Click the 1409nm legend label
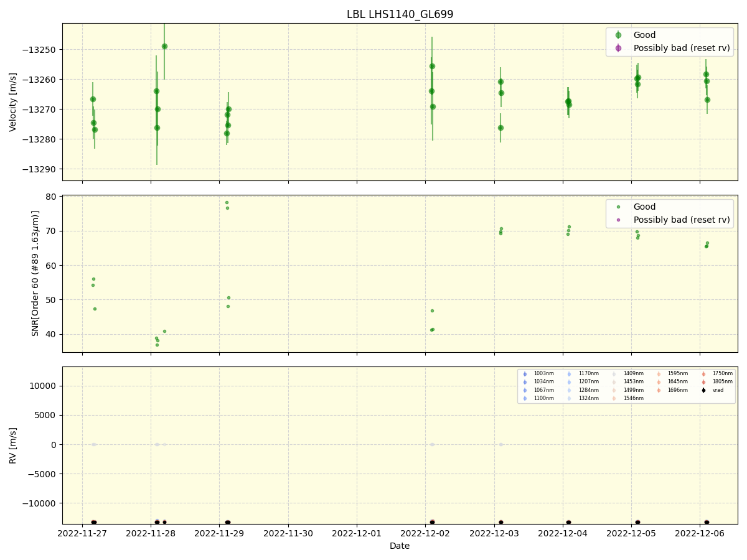 point(634,373)
